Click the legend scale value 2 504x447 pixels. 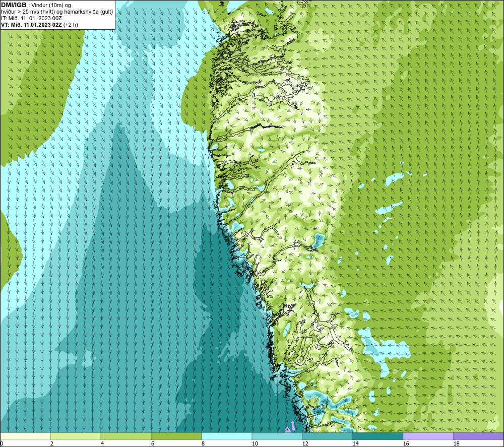(52, 444)
